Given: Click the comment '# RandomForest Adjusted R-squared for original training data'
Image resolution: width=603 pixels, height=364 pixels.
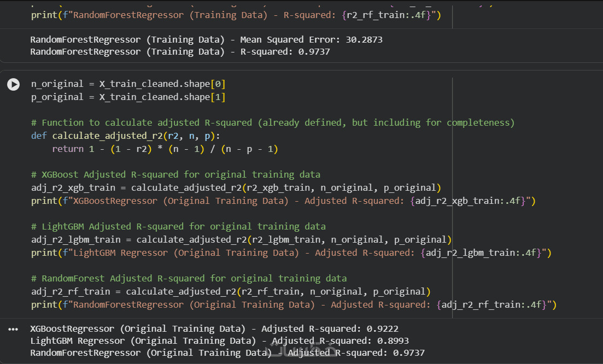Looking at the screenshot, I should (189, 279).
